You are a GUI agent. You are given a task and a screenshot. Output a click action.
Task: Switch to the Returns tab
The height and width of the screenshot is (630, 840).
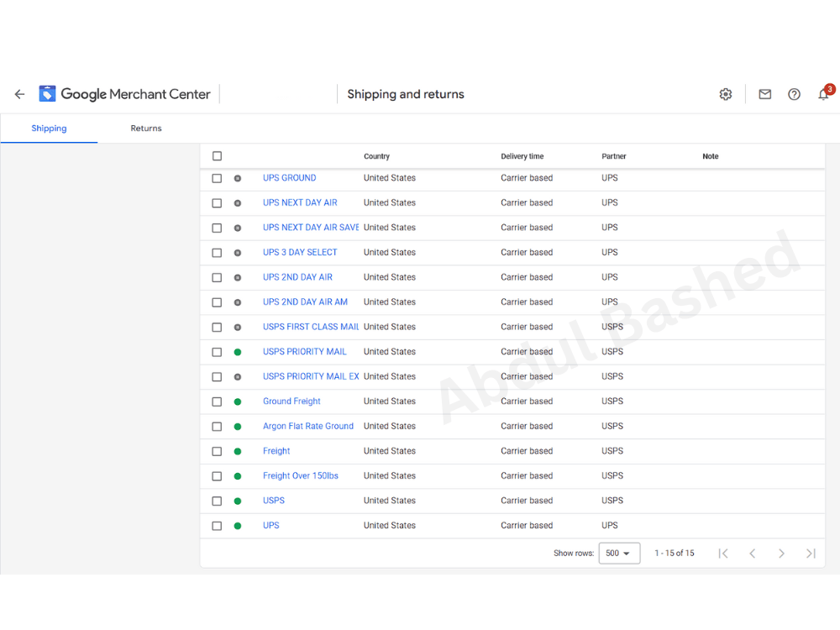click(145, 129)
